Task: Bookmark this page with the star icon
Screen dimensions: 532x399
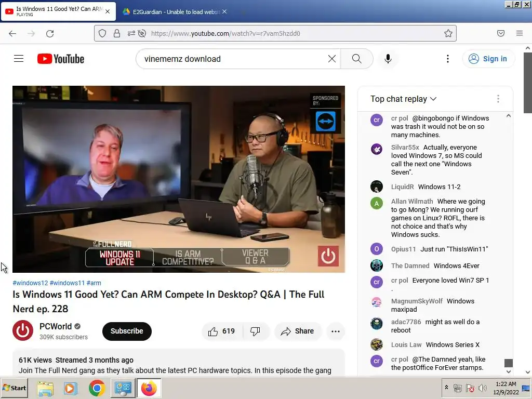Action: coord(448,33)
